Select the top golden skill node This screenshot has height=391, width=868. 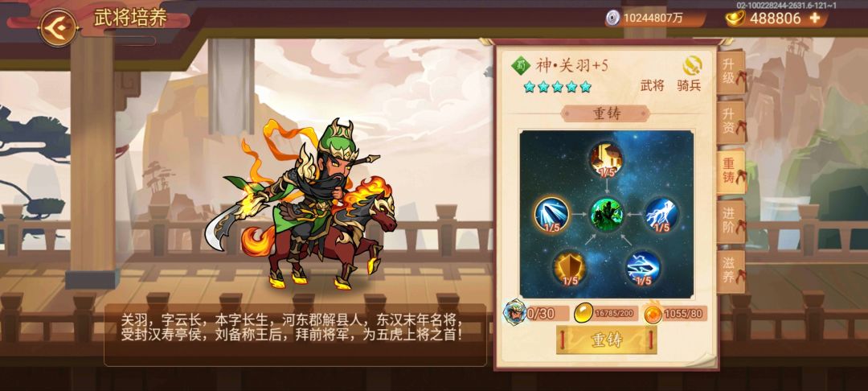tap(606, 158)
